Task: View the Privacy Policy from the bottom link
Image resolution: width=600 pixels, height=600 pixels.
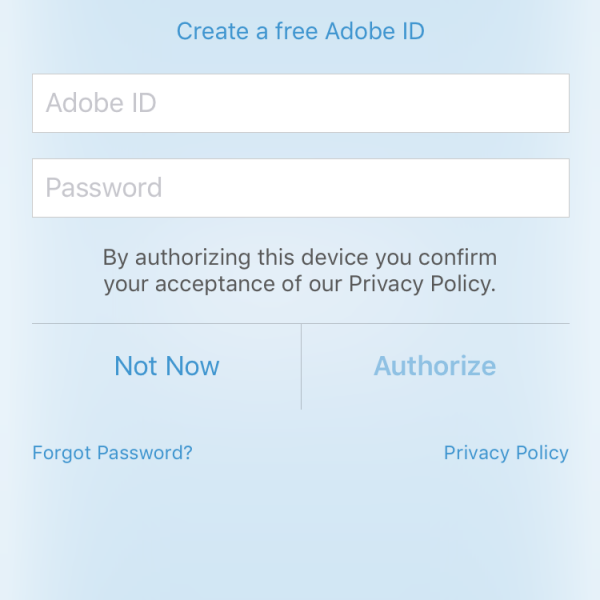Action: [506, 453]
